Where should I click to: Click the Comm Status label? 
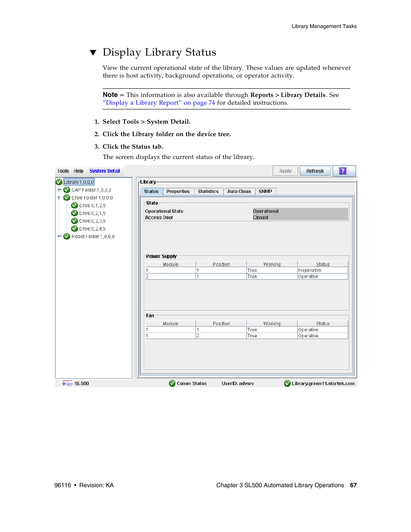192,383
